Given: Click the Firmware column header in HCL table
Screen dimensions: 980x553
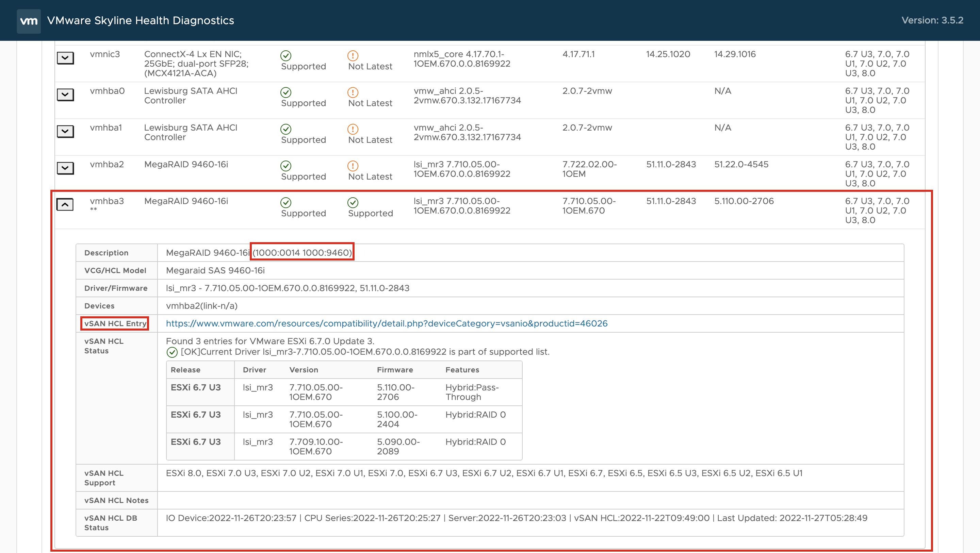Looking at the screenshot, I should (x=395, y=370).
